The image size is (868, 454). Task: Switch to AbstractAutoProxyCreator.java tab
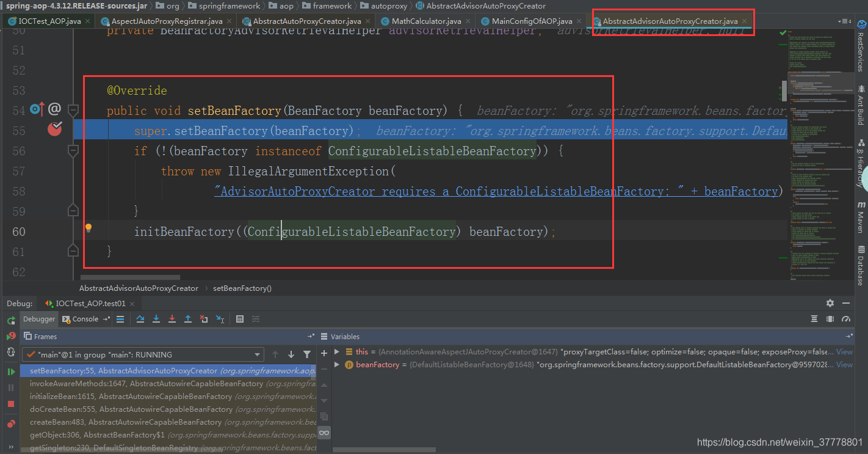point(307,21)
